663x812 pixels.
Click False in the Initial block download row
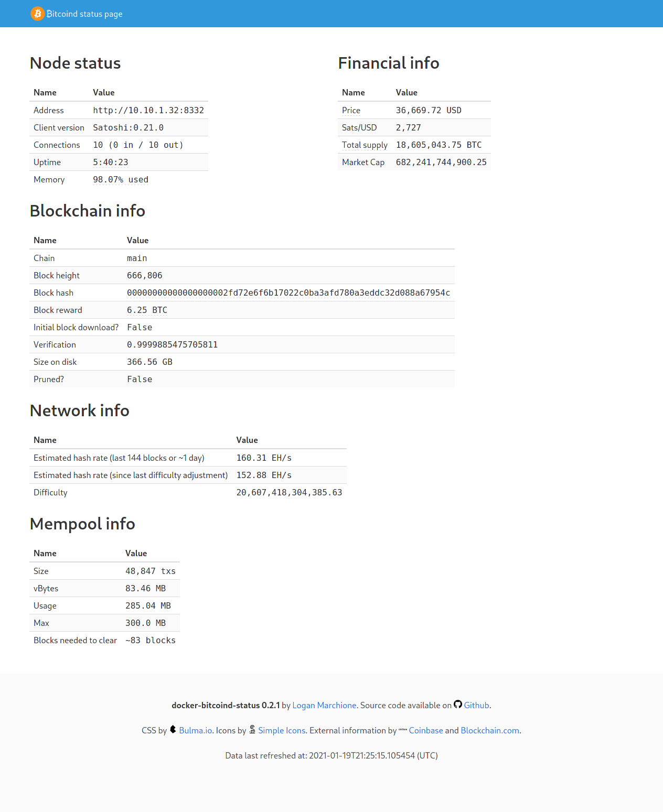[x=140, y=327]
